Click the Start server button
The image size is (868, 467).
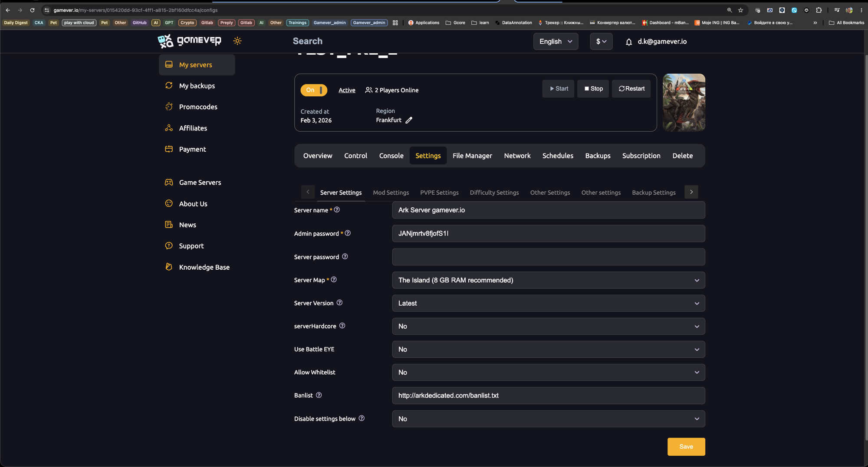(x=558, y=88)
